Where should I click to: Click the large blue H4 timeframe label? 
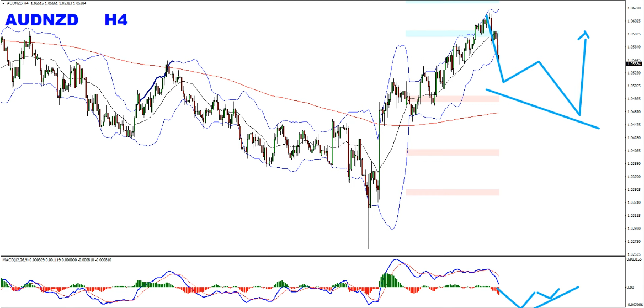(116, 20)
